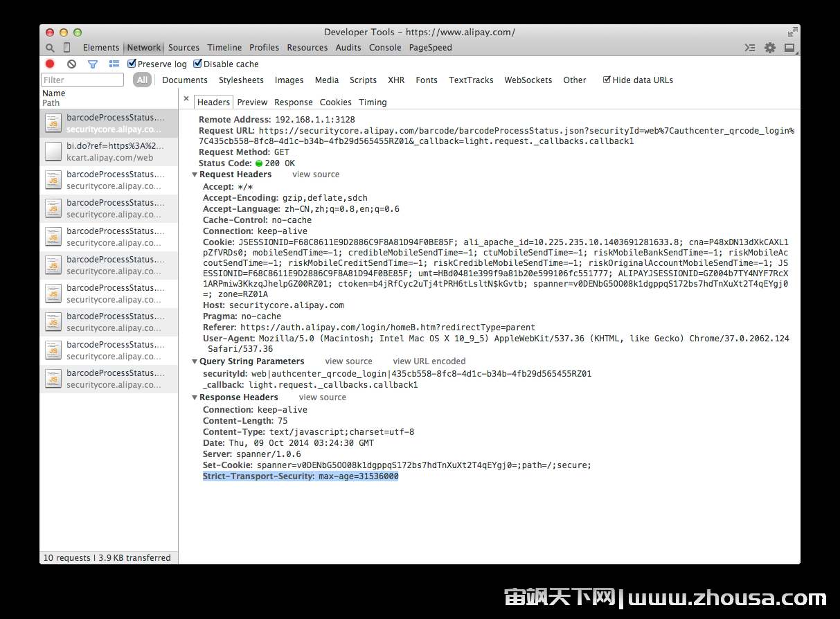
Task: Open the Timing detail tab
Action: pyautogui.click(x=373, y=102)
